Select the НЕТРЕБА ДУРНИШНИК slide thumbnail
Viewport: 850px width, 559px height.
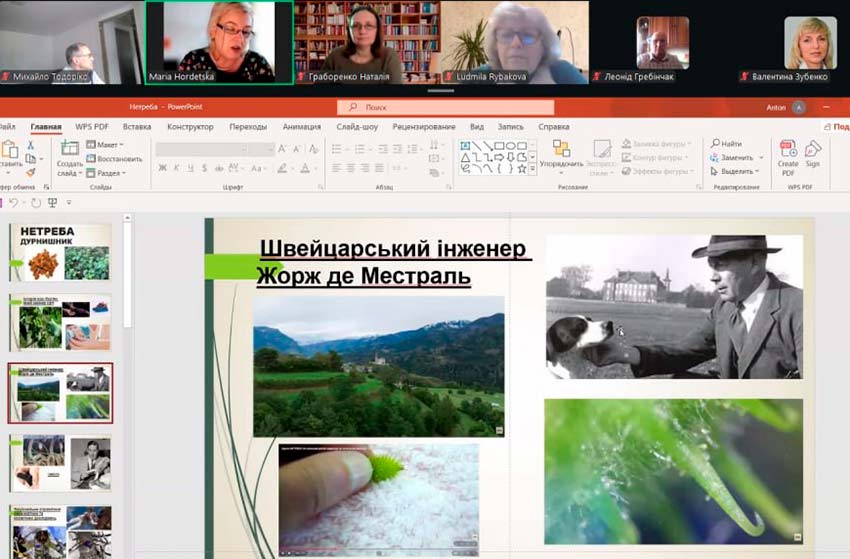(x=60, y=251)
